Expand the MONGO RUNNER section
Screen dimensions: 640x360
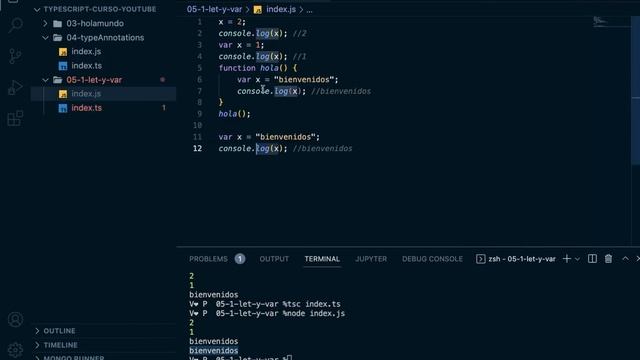click(x=37, y=358)
